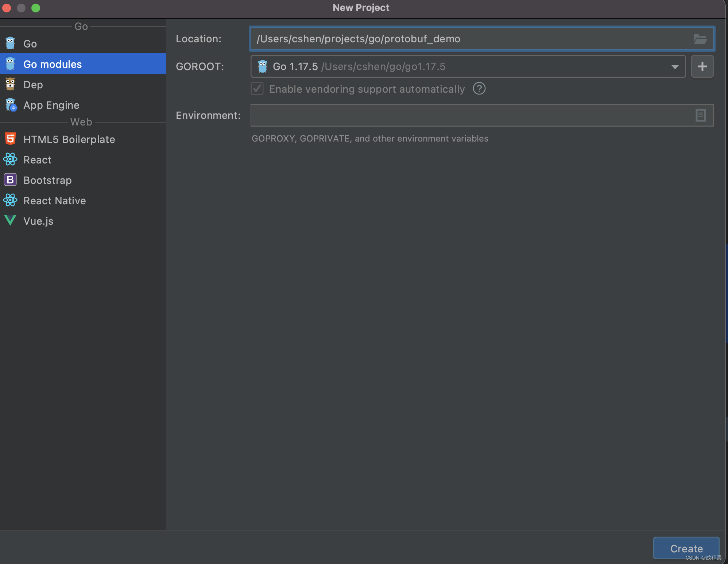
Task: Choose the Dep project type
Action: pyautogui.click(x=33, y=85)
